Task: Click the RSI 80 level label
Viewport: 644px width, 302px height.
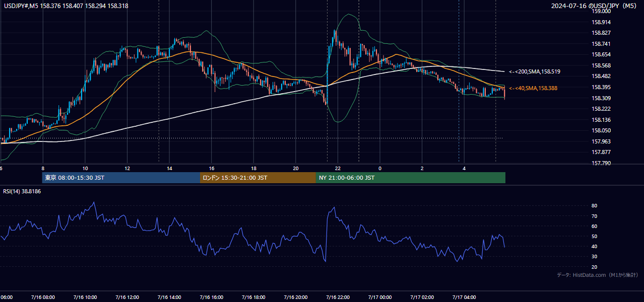Action: coord(594,206)
